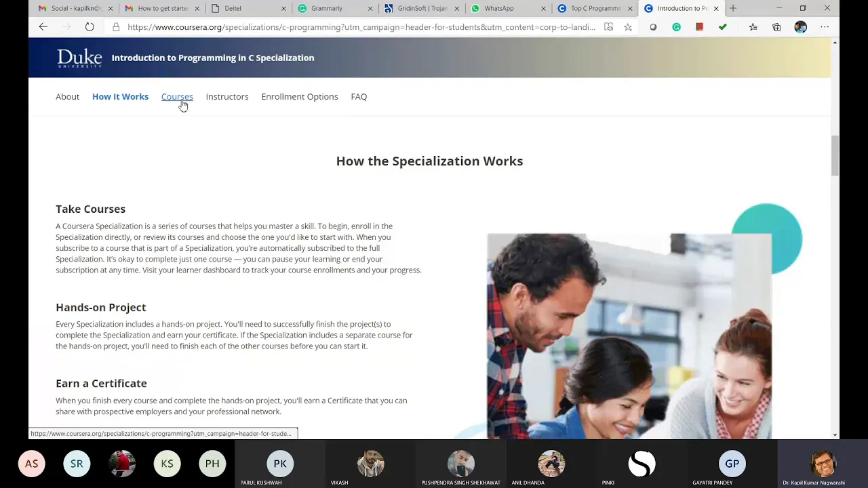Screen dimensions: 868x488
Task: Select the SR participant avatar
Action: tap(77, 464)
